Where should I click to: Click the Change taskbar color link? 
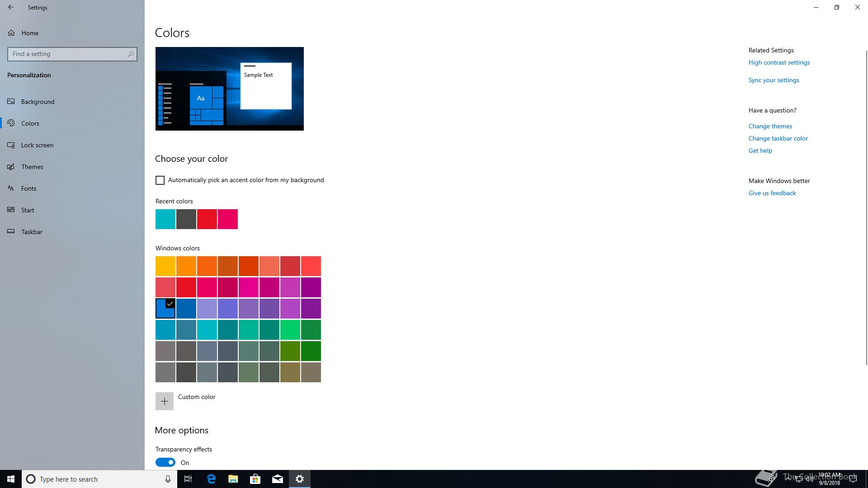[778, 138]
